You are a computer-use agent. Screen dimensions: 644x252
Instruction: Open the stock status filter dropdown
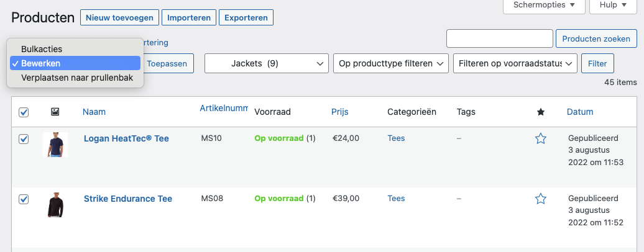click(x=515, y=63)
